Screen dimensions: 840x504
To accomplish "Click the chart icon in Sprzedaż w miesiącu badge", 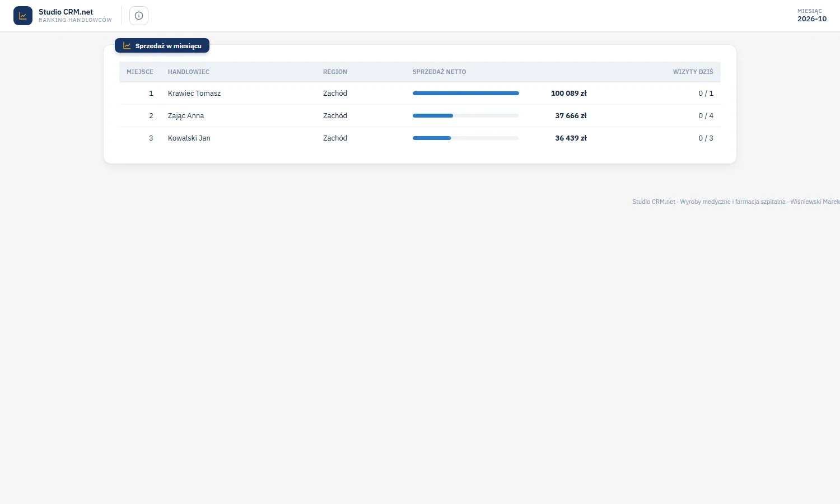I will (x=127, y=46).
